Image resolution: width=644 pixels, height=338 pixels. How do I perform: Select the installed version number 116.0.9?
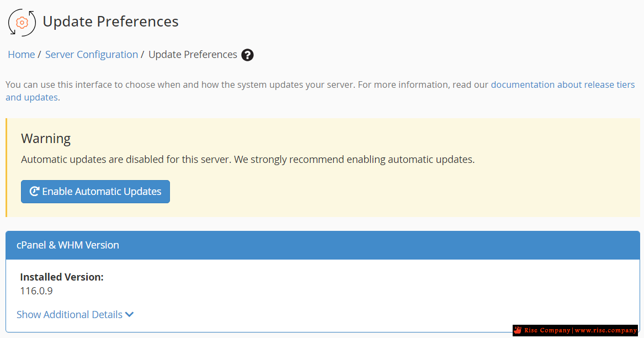36,291
